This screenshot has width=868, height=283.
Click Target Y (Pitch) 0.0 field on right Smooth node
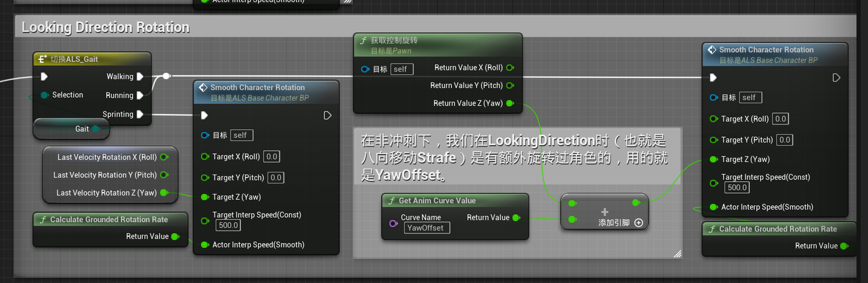[x=785, y=140]
